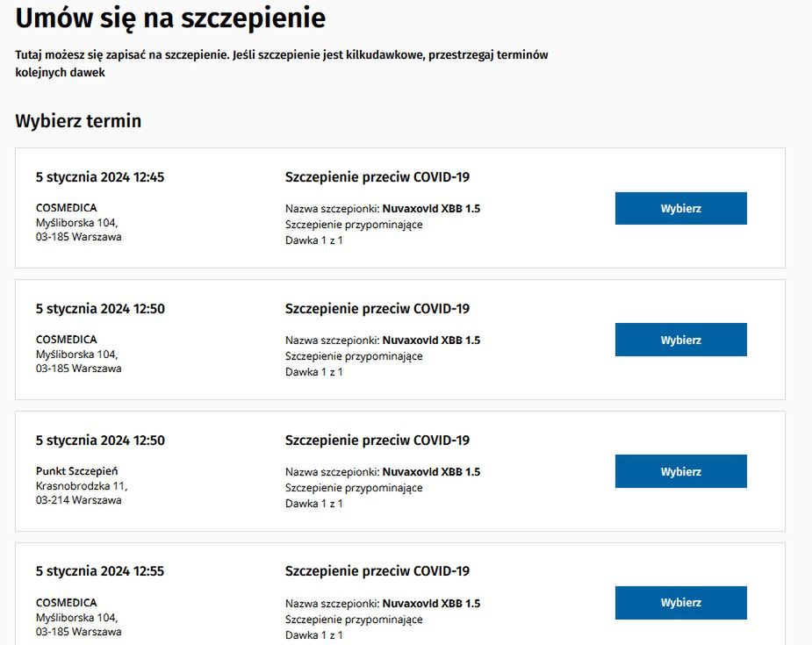Screen dimensions: 812x645
Task: Click the 12:50 date in the Punkt Szczepień card
Action: [100, 441]
